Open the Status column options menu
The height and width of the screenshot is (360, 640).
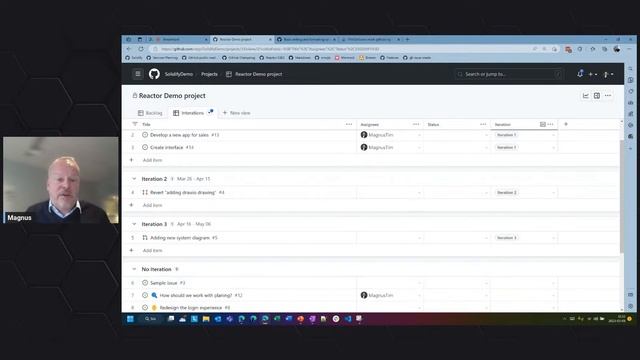pos(483,124)
